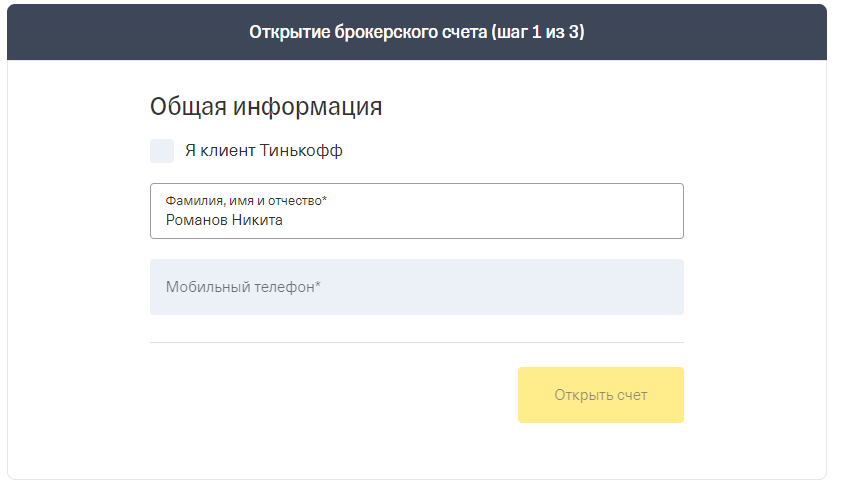Click the "шаг 1 из 3" step indicator
Image resolution: width=841 pixels, height=492 pixels.
538,32
